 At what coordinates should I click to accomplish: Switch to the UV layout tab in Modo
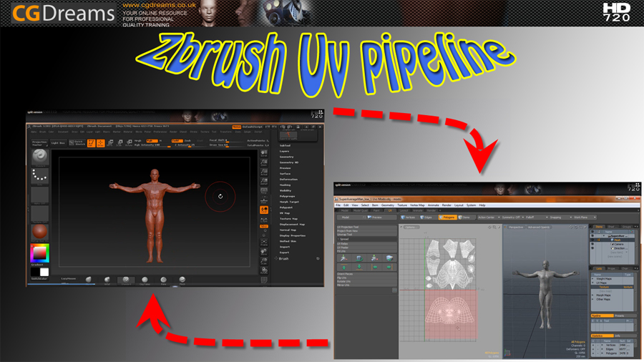pos(390,210)
